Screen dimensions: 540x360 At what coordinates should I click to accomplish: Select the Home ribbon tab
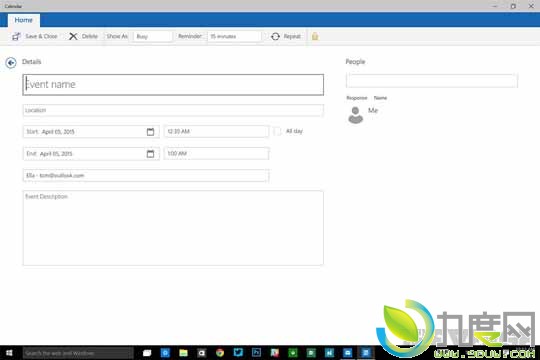point(23,20)
